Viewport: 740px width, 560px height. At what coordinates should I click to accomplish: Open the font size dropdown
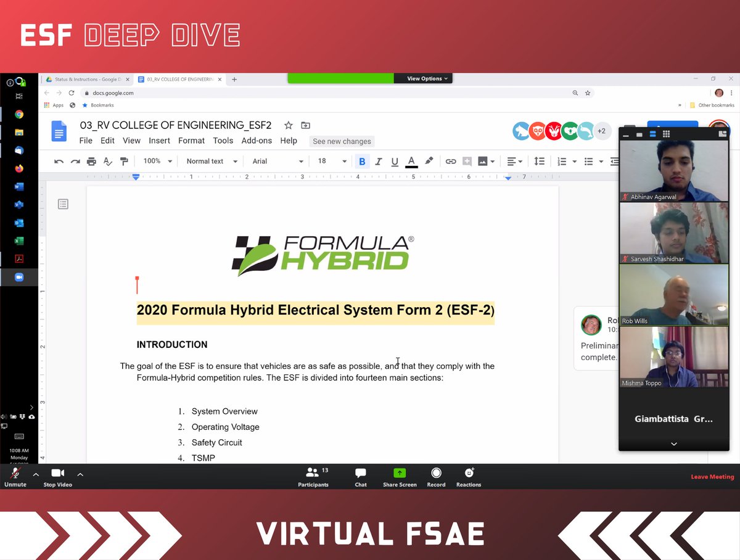point(329,161)
